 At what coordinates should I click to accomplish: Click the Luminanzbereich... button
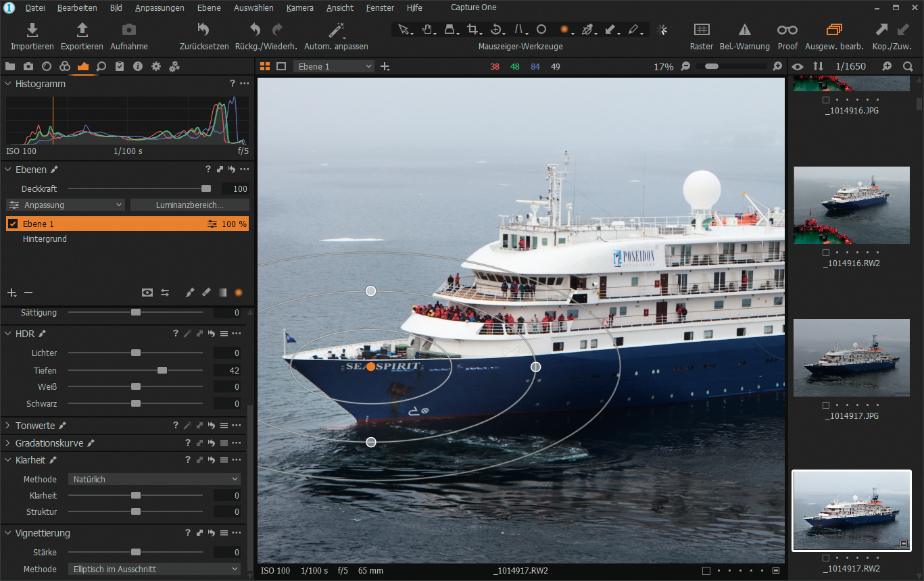189,205
